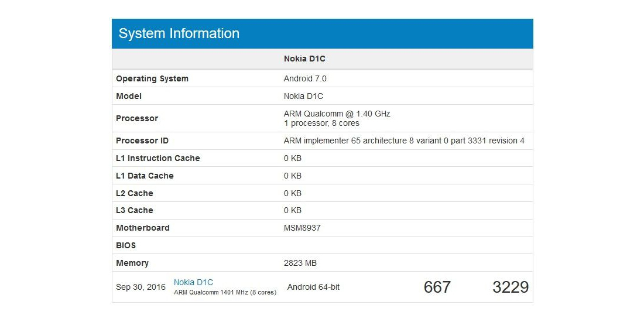Viewport: 644px width, 322px height.
Task: Select the Operating System label
Action: click(152, 78)
